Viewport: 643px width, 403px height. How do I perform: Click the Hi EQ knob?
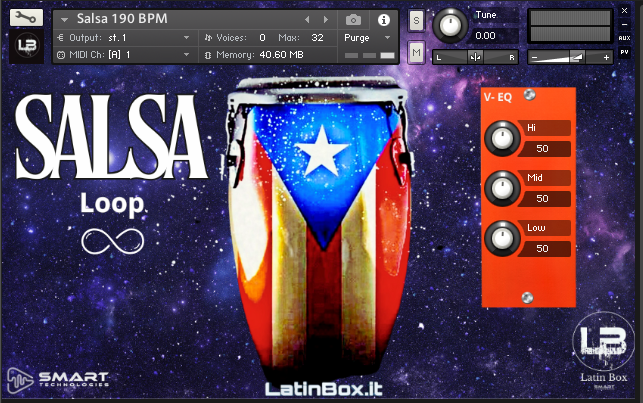coord(502,139)
